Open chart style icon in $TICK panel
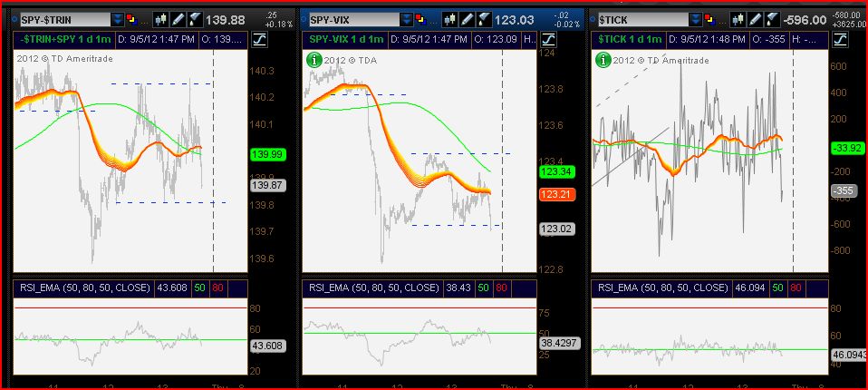The image size is (868, 390). [x=738, y=20]
